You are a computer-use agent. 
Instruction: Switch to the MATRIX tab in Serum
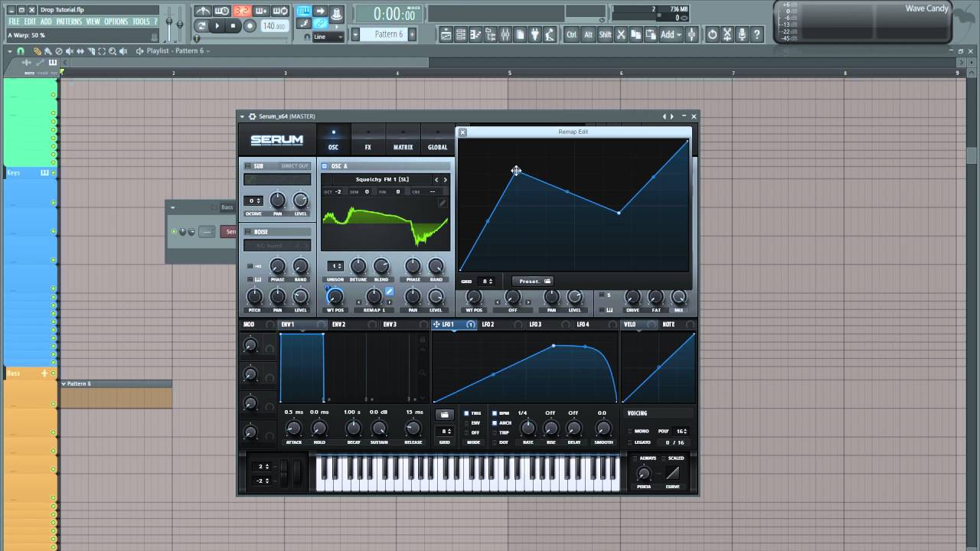pyautogui.click(x=403, y=139)
